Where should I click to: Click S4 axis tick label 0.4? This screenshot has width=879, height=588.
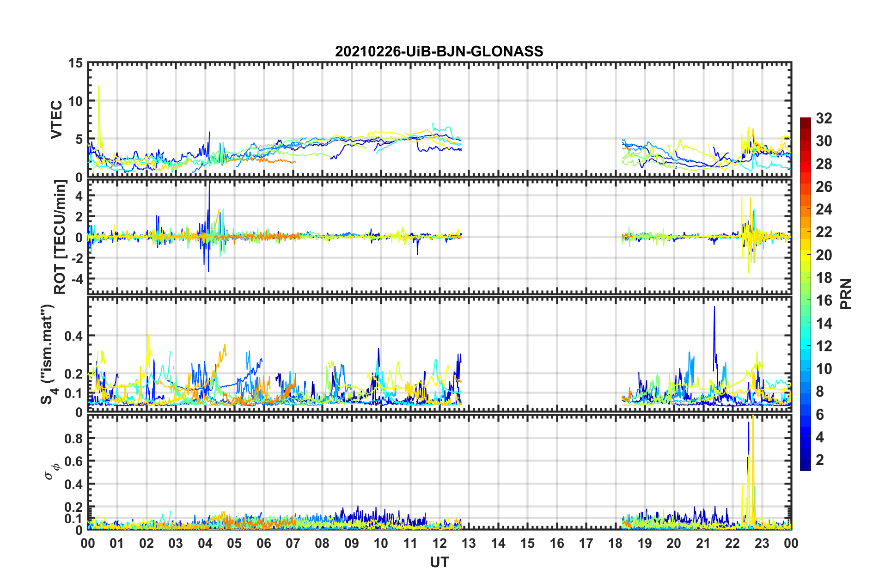click(x=74, y=336)
